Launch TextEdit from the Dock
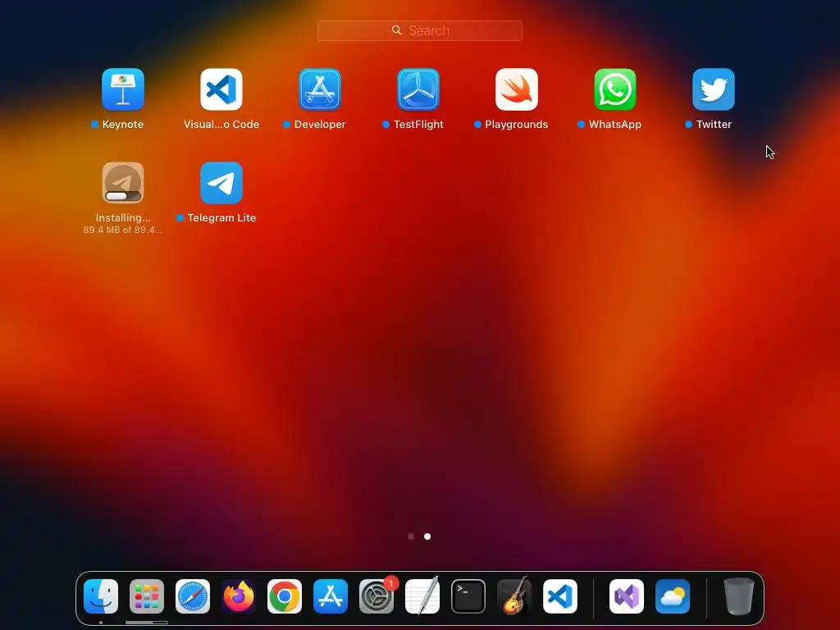Screen dimensions: 840x630 tap(422, 596)
